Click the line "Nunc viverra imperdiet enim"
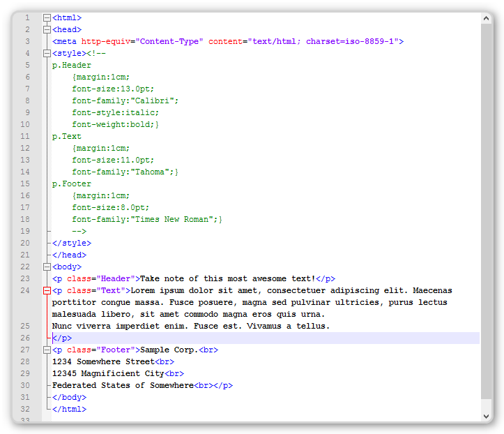The image size is (504, 434). (x=191, y=327)
